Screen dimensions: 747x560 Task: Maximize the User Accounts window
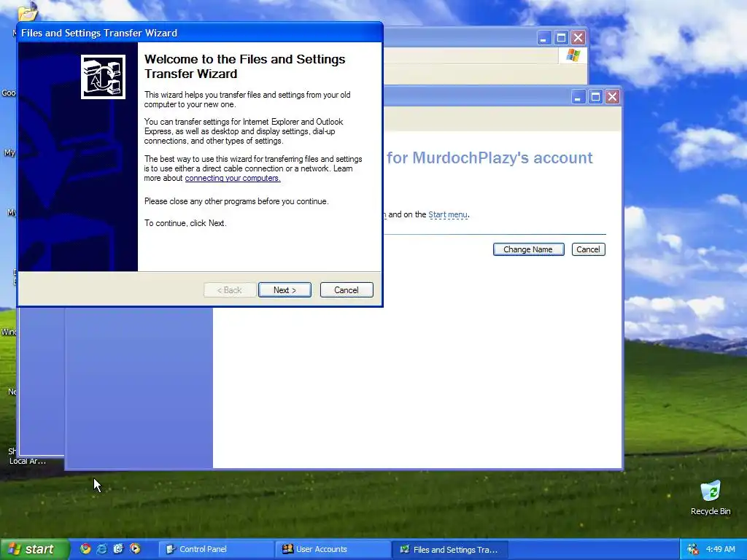click(595, 97)
